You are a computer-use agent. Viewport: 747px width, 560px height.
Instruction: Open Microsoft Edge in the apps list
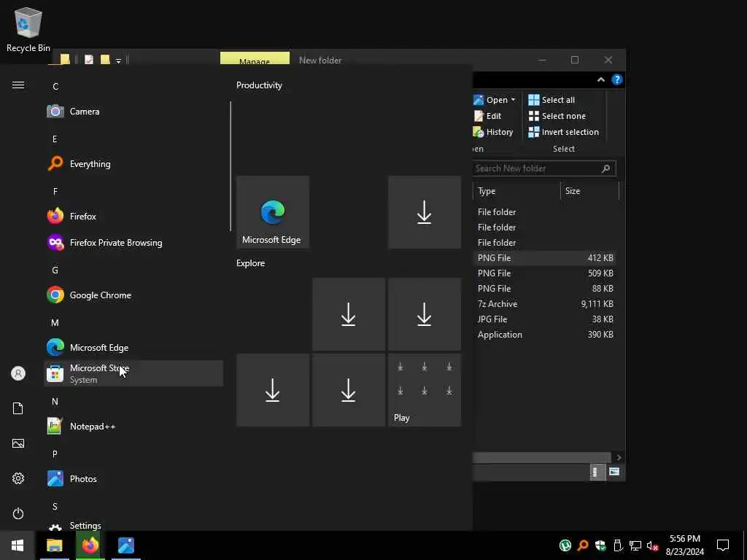click(x=133, y=348)
